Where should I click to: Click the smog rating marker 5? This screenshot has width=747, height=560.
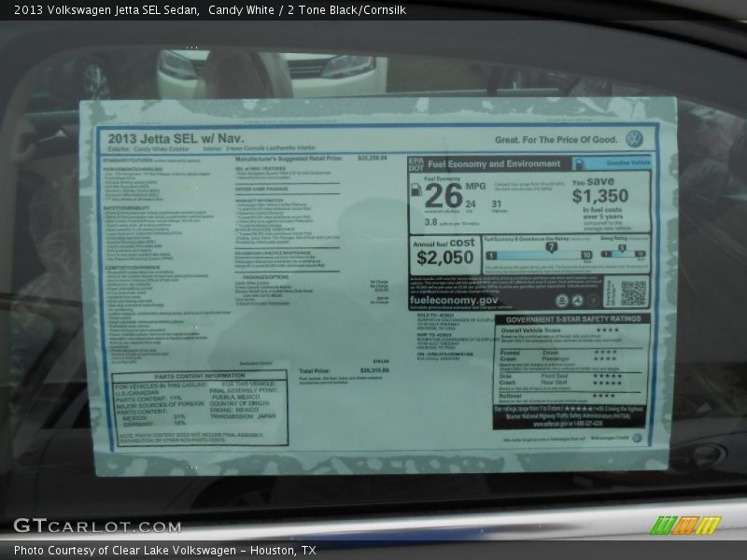click(x=621, y=248)
